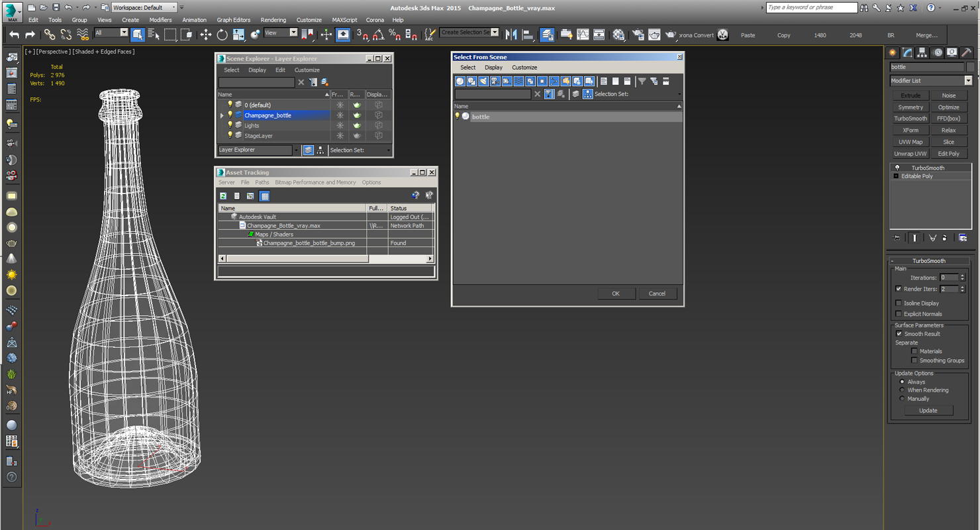This screenshot has width=980, height=530.
Task: Click the Refresh icon in Asset Tracking
Action: pos(223,196)
